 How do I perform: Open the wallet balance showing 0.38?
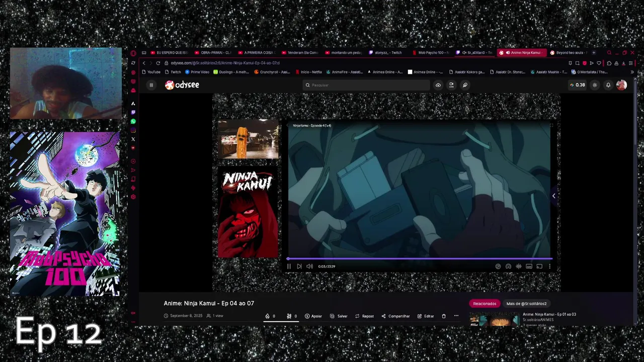point(577,85)
